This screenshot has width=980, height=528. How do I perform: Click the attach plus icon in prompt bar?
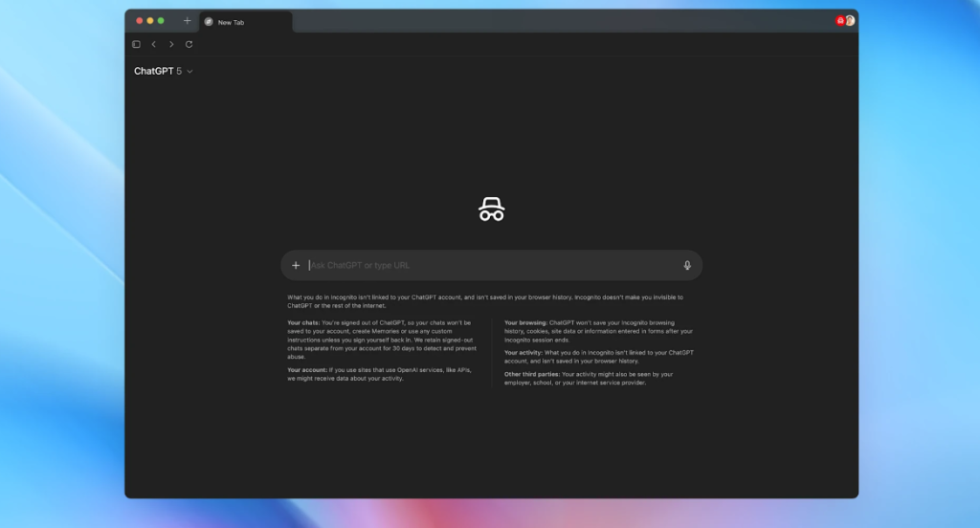(296, 265)
